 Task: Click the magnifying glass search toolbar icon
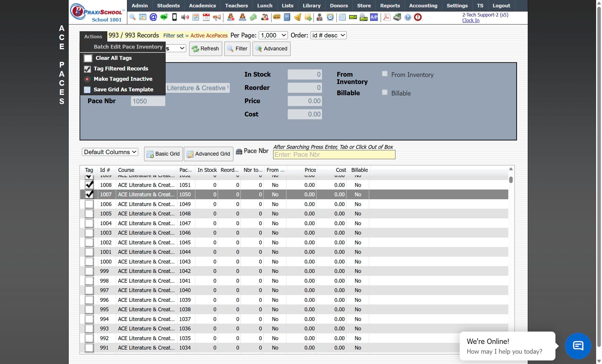132,17
